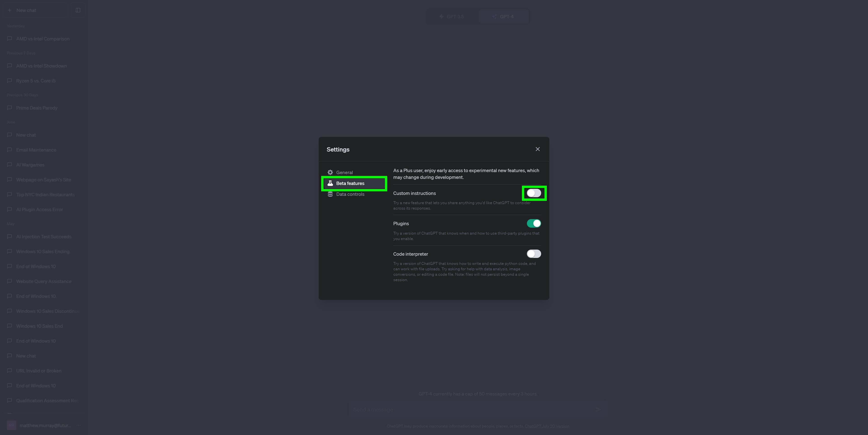Screen dimensions: 868x435
Task: Click the AI Wargames sidebar entry
Action: tap(30, 165)
